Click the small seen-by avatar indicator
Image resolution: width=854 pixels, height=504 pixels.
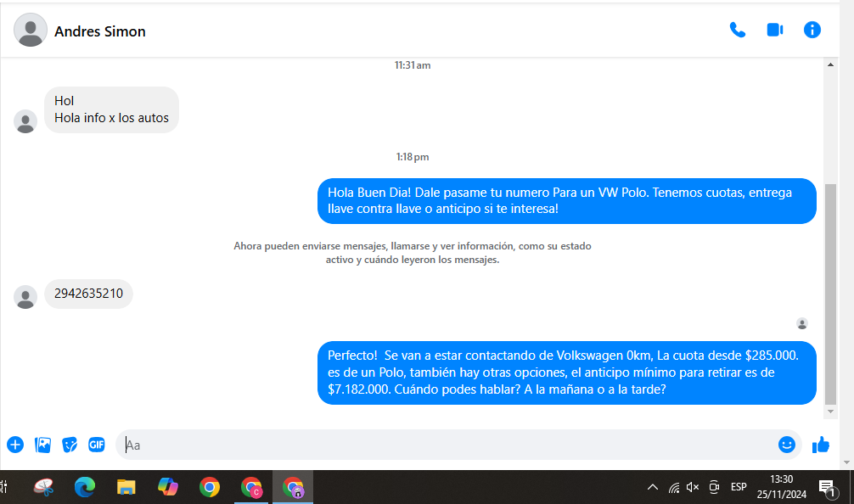pos(801,324)
